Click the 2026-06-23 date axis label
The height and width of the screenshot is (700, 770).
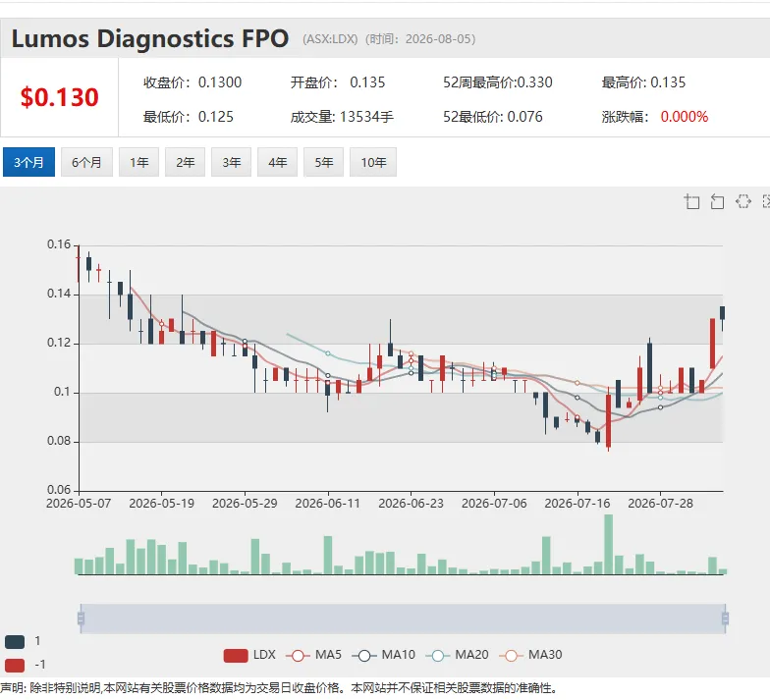411,504
